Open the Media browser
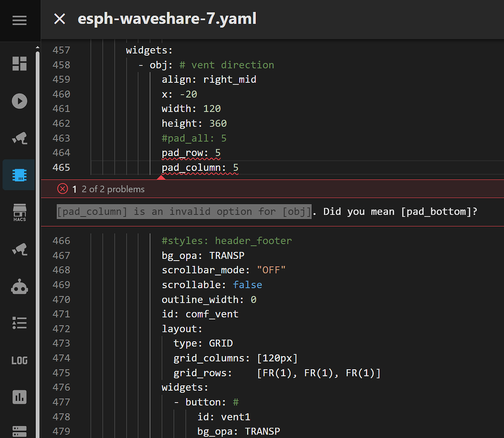The height and width of the screenshot is (438, 504). pos(20,101)
